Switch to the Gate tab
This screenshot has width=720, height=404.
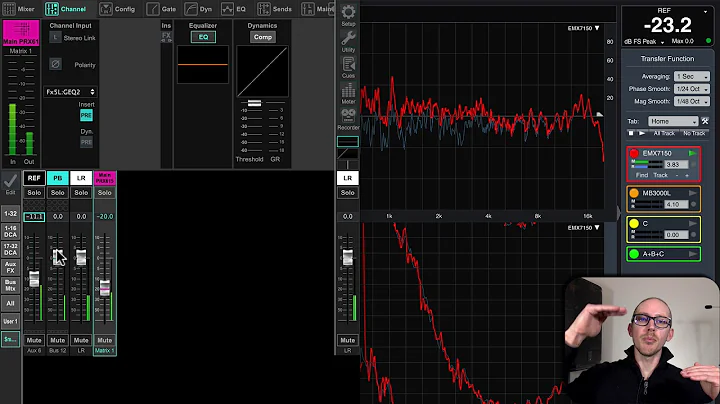coord(162,9)
